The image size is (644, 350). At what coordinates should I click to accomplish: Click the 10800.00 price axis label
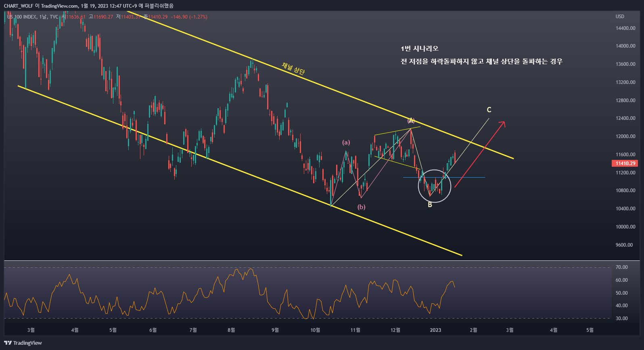[x=625, y=191]
